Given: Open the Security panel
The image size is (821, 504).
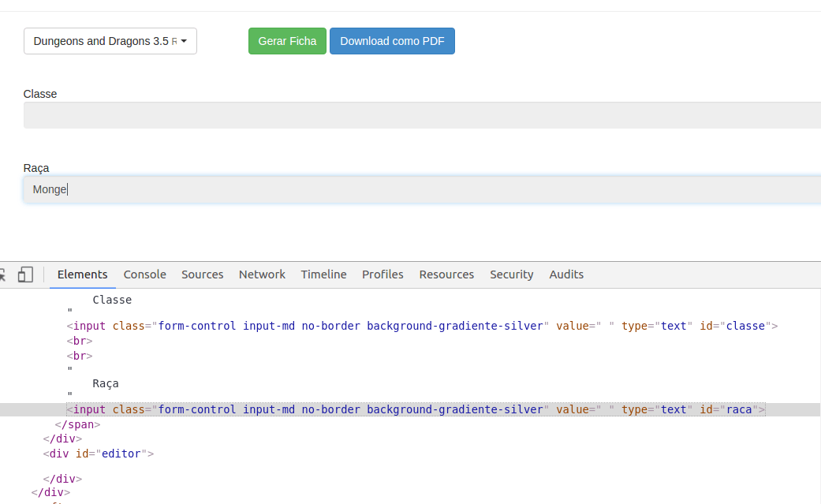Looking at the screenshot, I should (511, 274).
